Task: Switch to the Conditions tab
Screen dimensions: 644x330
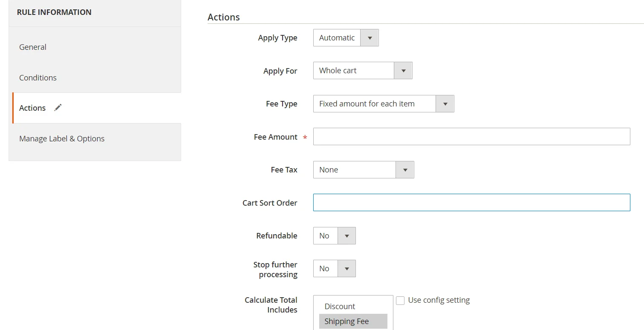Action: 38,78
